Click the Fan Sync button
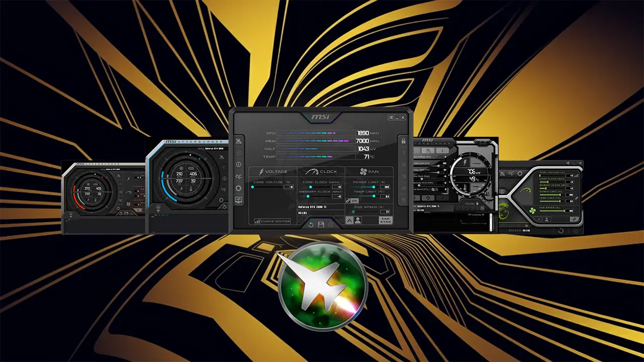 click(385, 220)
